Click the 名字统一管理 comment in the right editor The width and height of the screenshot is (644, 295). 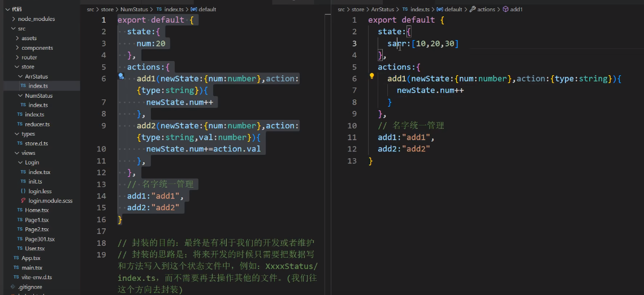click(411, 125)
